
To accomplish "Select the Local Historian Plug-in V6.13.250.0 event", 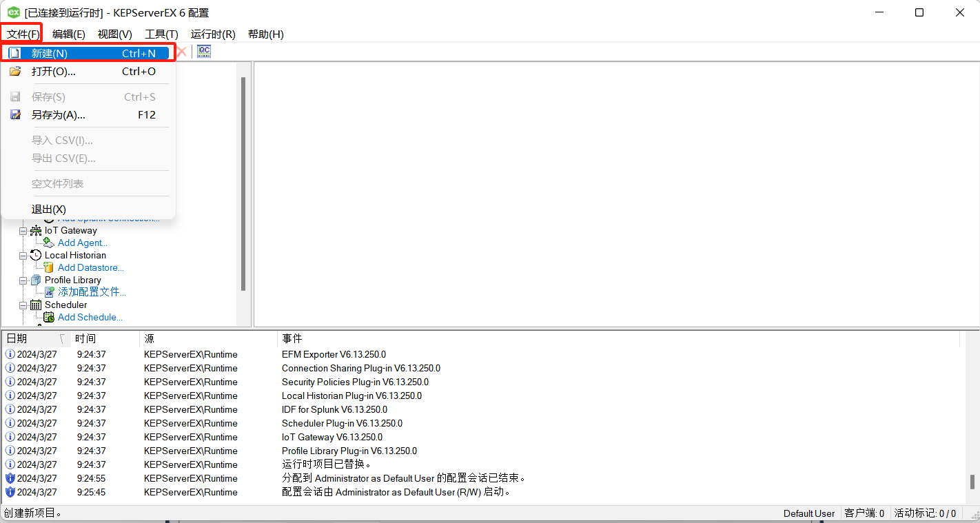I will click(x=351, y=396).
